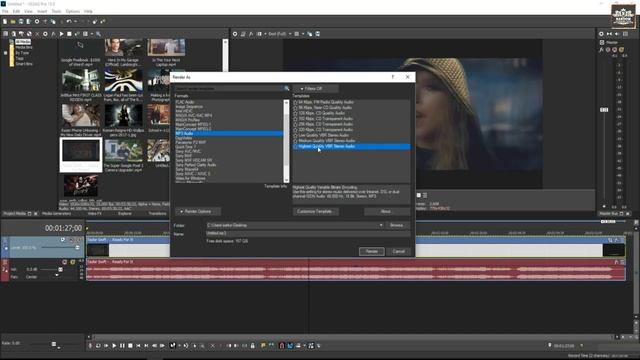Start preview in Project Media toolbar

click(61, 34)
